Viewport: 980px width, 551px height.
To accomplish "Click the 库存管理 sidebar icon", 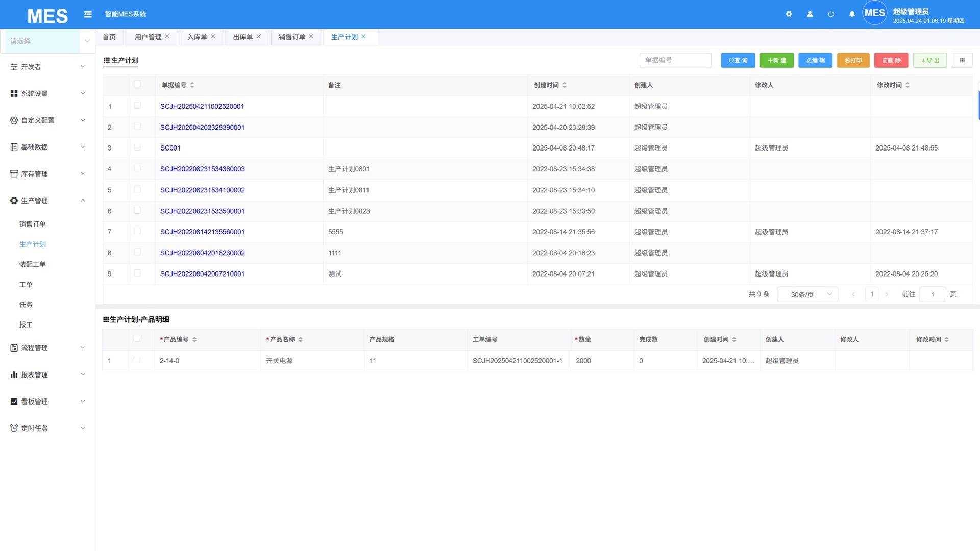I will click(14, 174).
